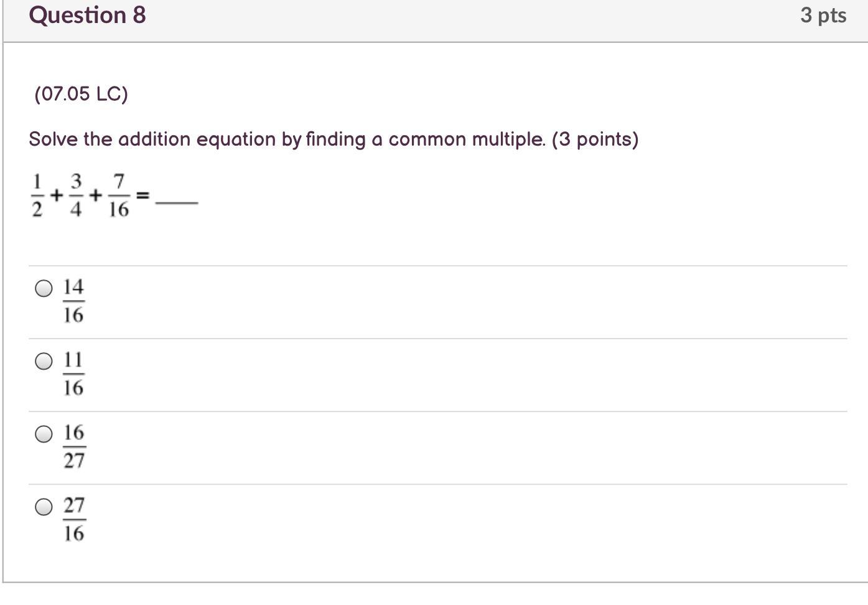Click the blank answer line after equals
The image size is (868, 605).
pos(177,202)
